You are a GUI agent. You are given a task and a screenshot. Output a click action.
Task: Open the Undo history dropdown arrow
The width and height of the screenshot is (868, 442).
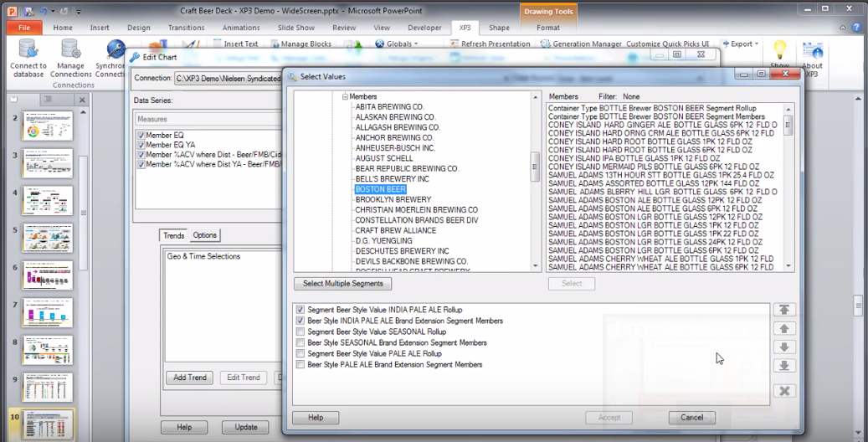(53, 11)
